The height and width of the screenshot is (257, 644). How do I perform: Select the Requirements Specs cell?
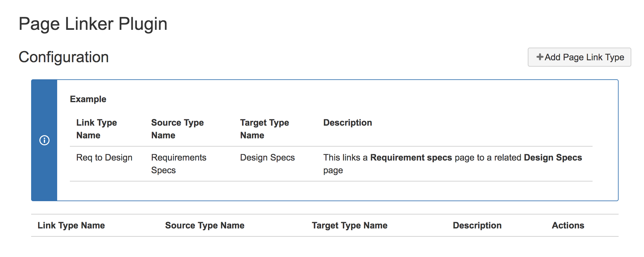178,164
